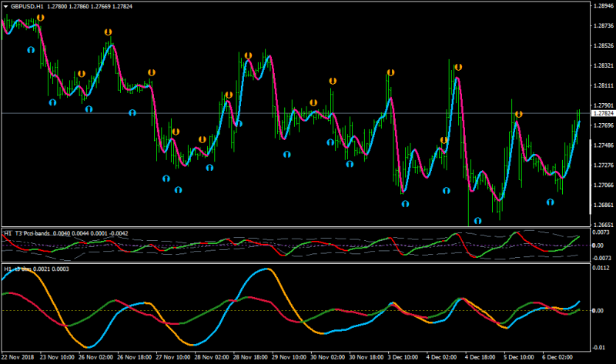Click price axis label 1.27486
This screenshot has width=616, height=364.
tap(604, 145)
